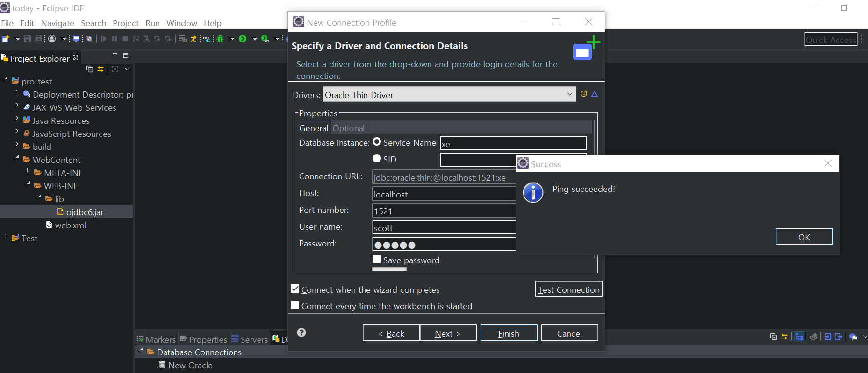Screen dimensions: 868x373
Task: Click the Resume debug icon
Action: 103,39
